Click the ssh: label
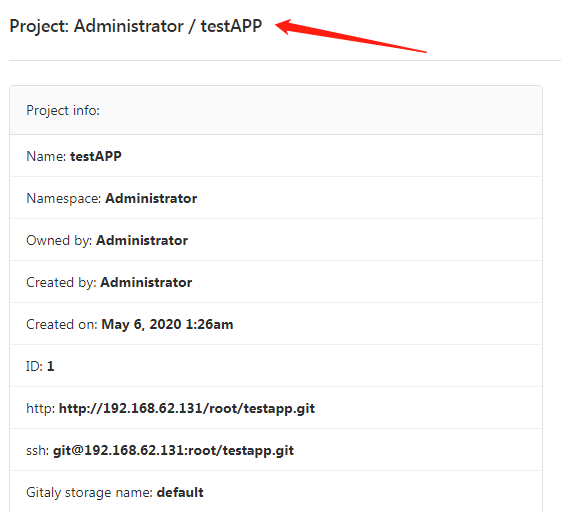 tap(38, 450)
